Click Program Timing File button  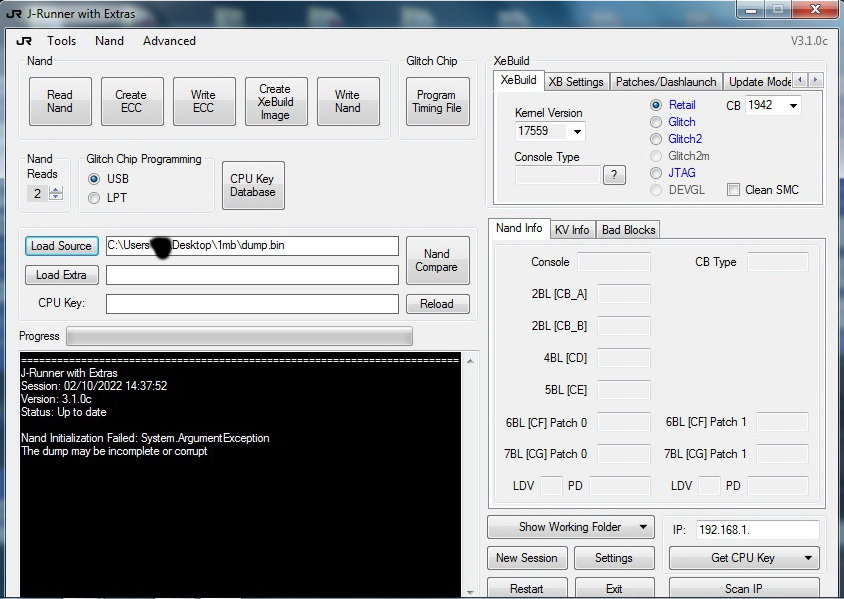click(437, 101)
